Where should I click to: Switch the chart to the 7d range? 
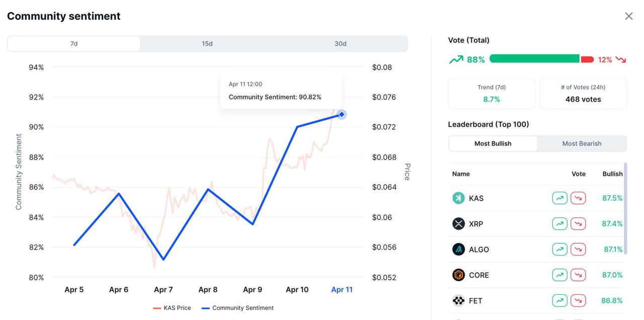[74, 44]
